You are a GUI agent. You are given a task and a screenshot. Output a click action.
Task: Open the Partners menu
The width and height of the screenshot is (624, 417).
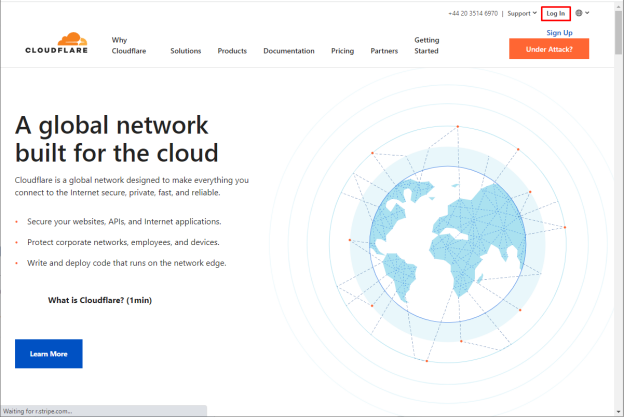[384, 51]
